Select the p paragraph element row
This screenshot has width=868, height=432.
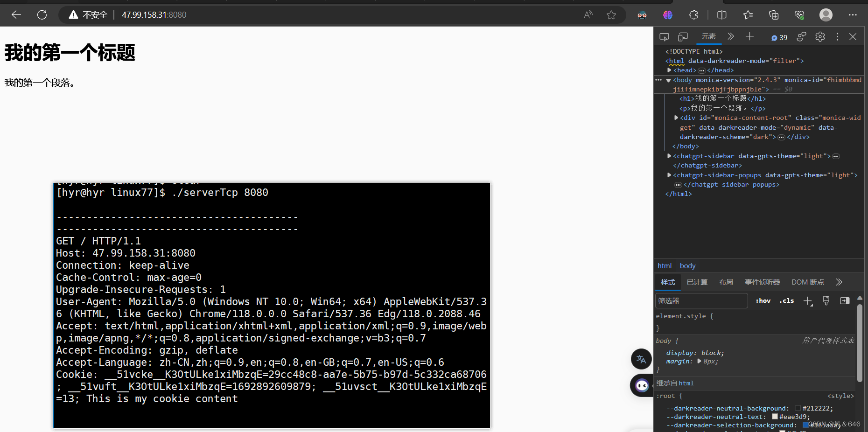[722, 108]
